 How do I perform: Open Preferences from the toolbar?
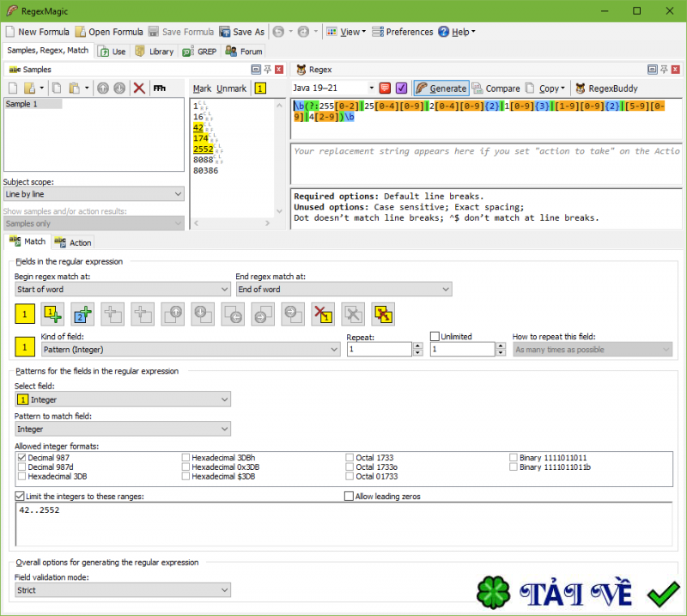[402, 32]
